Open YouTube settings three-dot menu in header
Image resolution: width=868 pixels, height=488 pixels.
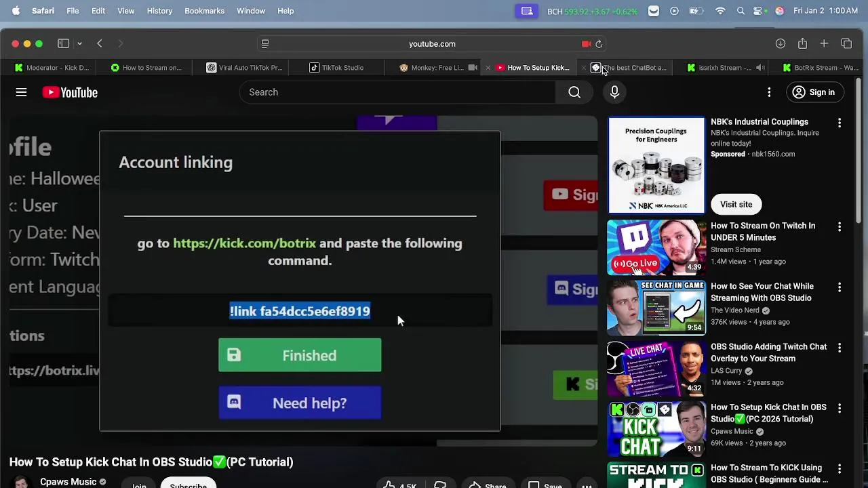point(769,92)
